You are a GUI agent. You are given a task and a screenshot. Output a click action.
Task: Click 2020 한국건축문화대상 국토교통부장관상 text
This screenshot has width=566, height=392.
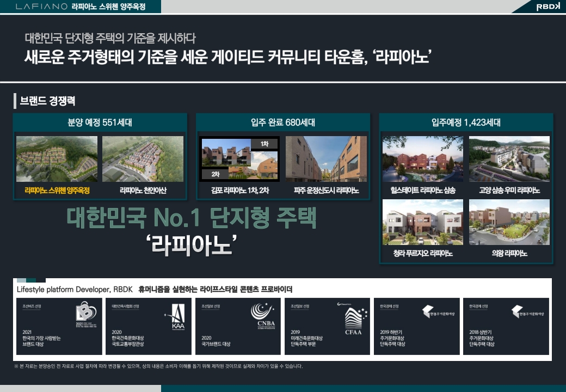click(128, 338)
